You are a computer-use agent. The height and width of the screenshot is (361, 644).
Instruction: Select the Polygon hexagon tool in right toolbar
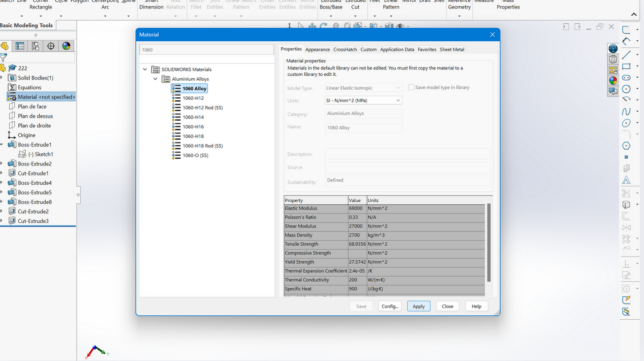[626, 146]
